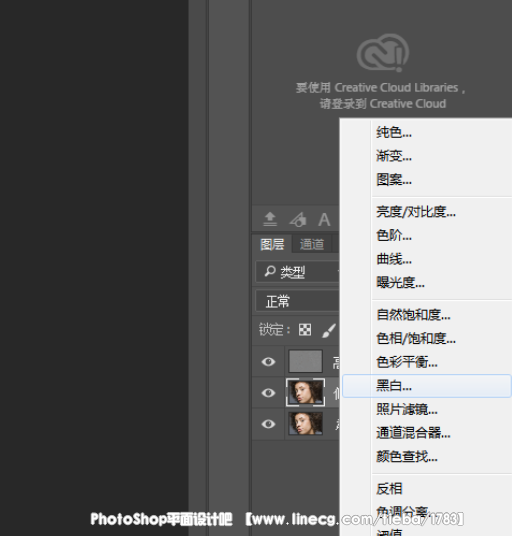
Task: Choose 图案... fill layer option
Action: pos(426,179)
